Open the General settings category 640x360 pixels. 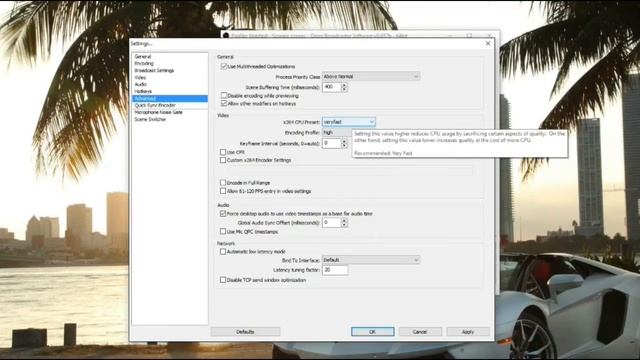tap(143, 57)
